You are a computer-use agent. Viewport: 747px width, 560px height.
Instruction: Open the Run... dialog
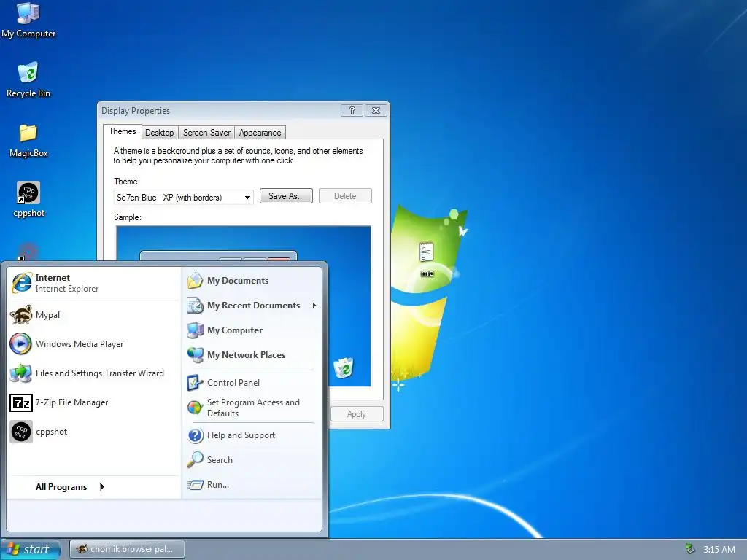pos(252,485)
